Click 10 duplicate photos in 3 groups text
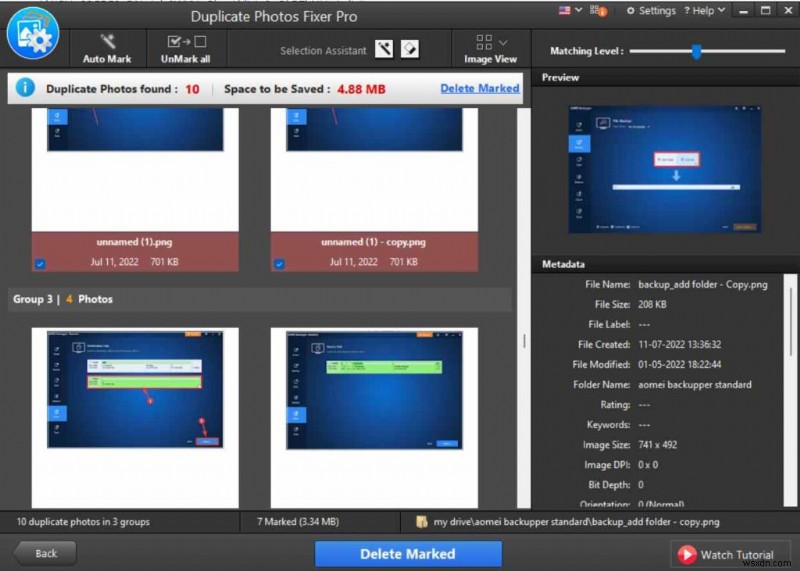Viewport: 800px width, 571px height. click(83, 522)
